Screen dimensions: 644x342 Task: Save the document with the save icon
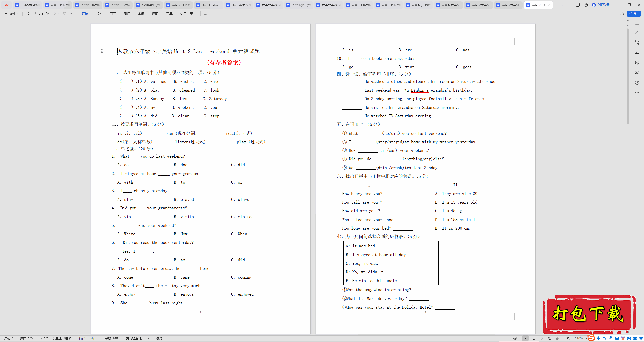coord(28,14)
